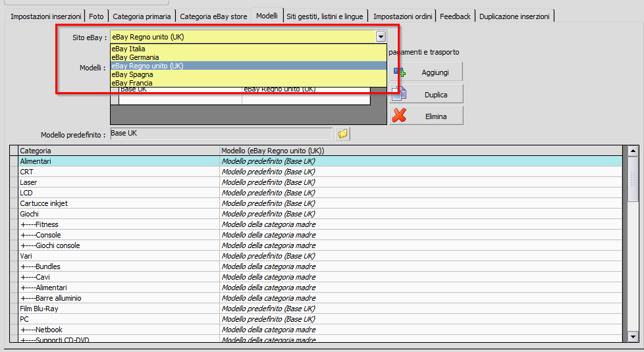644x352 pixels.
Task: Open the Impostazioni inserzioni tab
Action: (46, 16)
